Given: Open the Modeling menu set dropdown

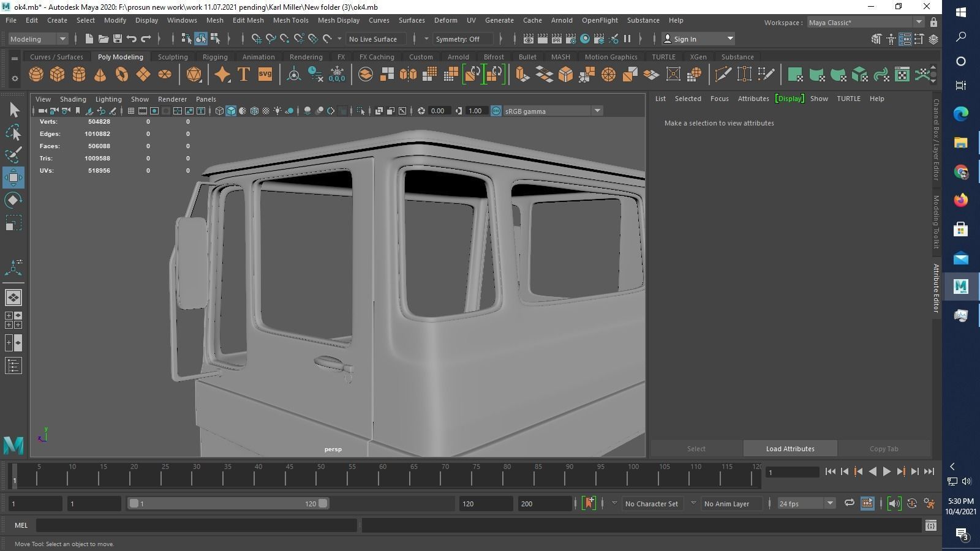Looking at the screenshot, I should (x=38, y=39).
